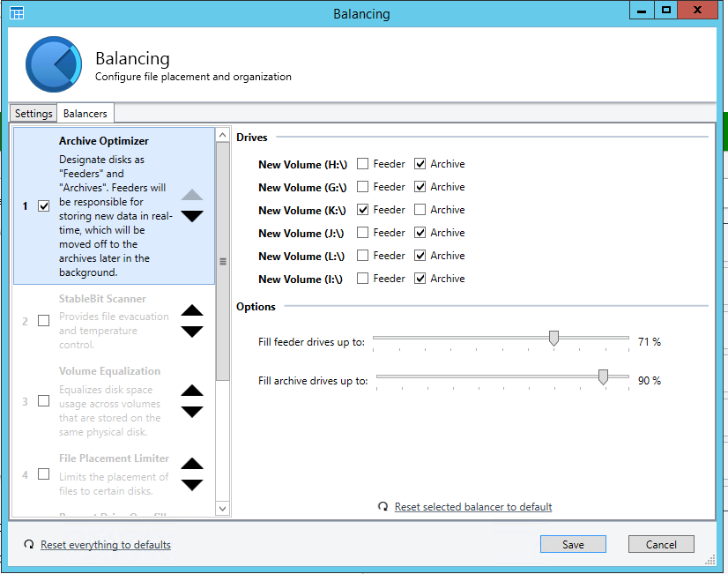Screen dimensions: 728x574
Task: Check Feeder for New Volume (H:\)
Action: point(362,163)
